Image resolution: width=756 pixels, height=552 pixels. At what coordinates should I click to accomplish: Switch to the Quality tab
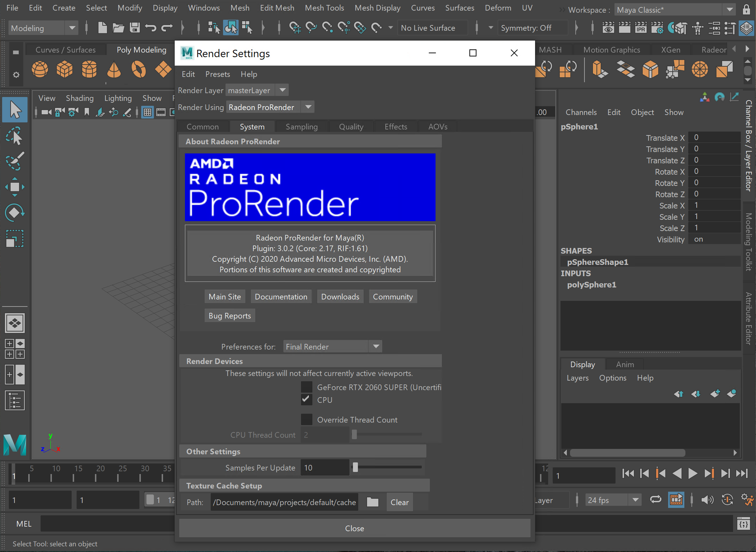351,127
